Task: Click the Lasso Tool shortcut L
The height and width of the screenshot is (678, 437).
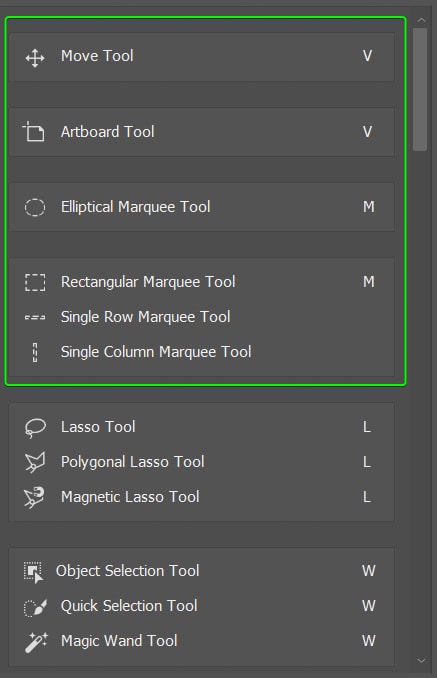Action: pyautogui.click(x=367, y=428)
